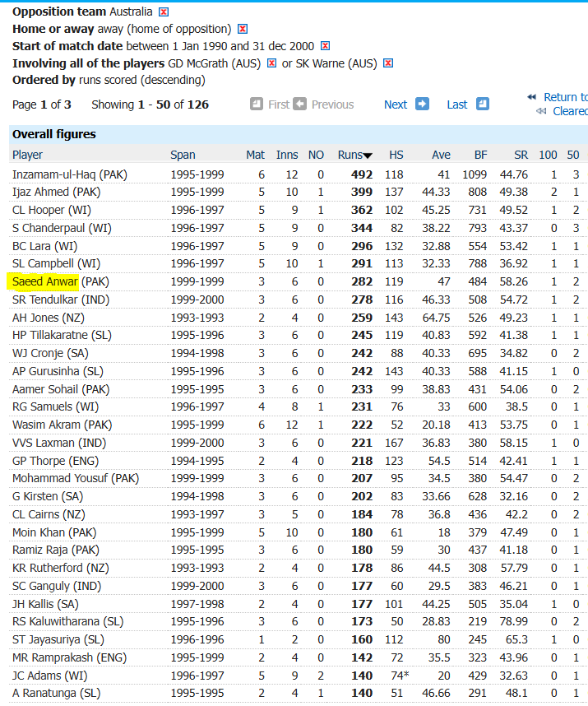Open HP Tillakaratne player page
The image size is (588, 706).
[50, 336]
